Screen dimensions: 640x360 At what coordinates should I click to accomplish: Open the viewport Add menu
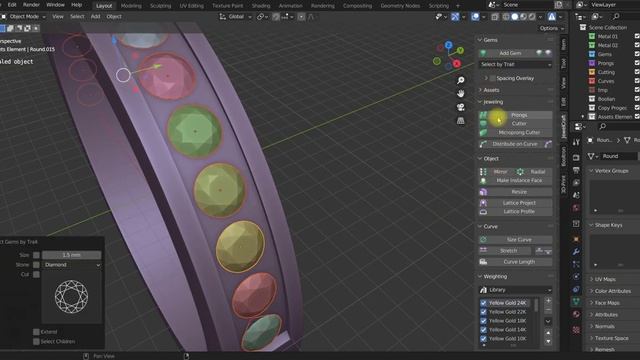(95, 17)
